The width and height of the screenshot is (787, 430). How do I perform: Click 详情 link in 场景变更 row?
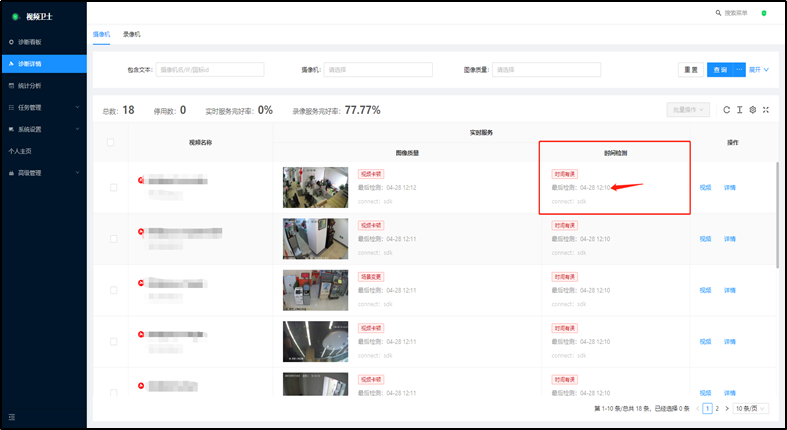click(x=730, y=290)
